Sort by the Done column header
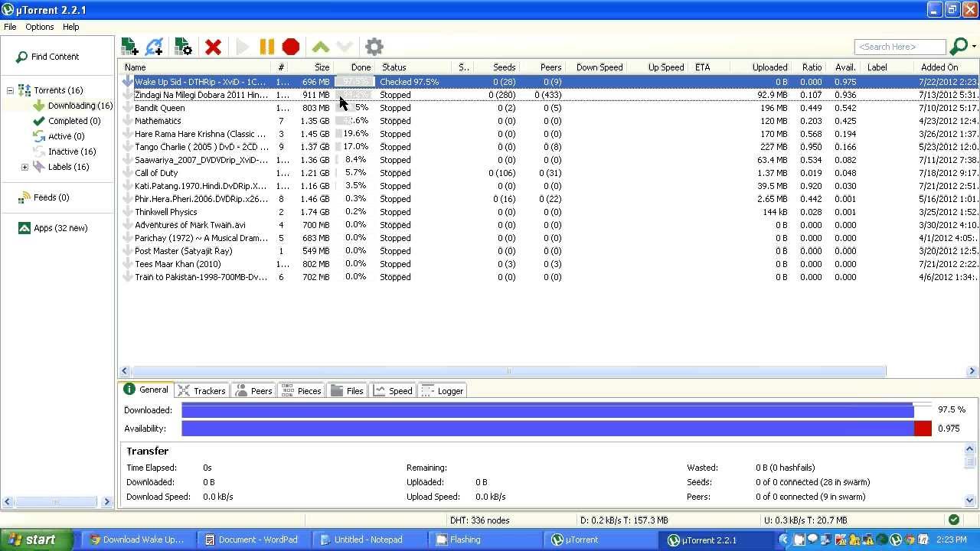 (x=356, y=67)
